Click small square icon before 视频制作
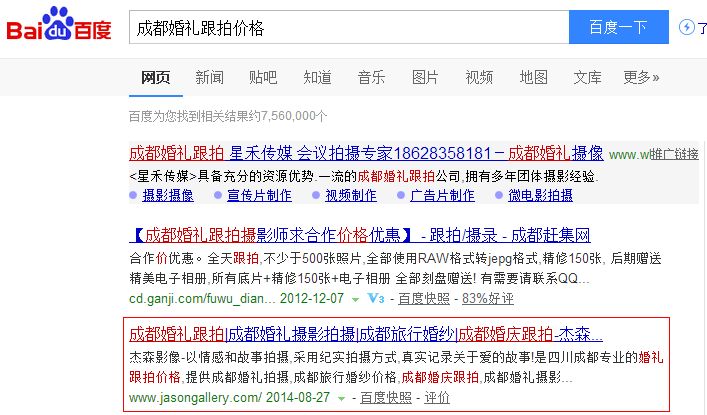 (x=316, y=196)
